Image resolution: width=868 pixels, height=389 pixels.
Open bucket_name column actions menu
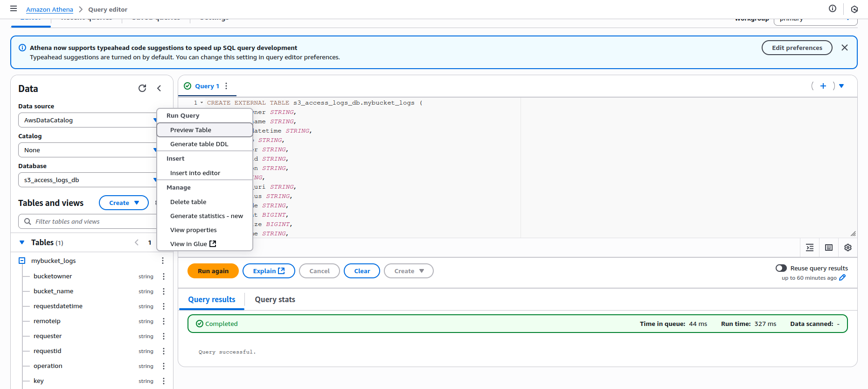click(x=164, y=291)
